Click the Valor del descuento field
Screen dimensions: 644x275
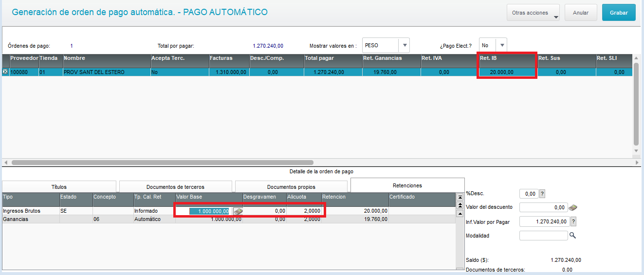pyautogui.click(x=544, y=207)
